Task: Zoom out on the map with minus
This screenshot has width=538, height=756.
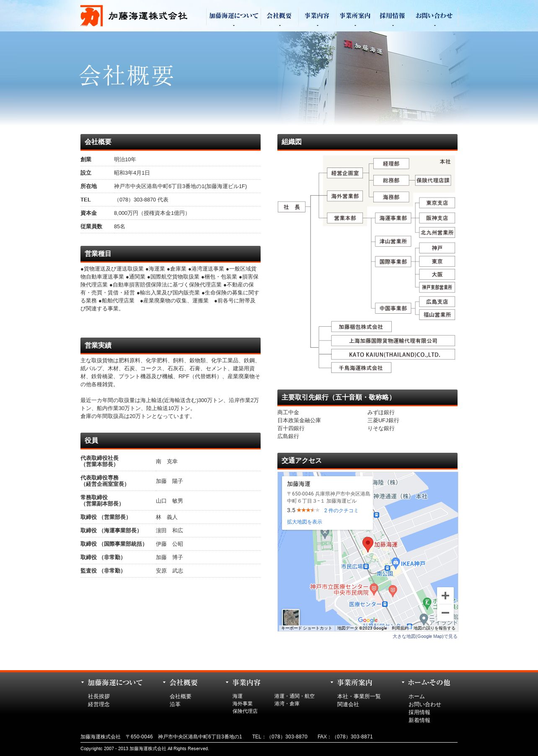Action: (x=445, y=613)
